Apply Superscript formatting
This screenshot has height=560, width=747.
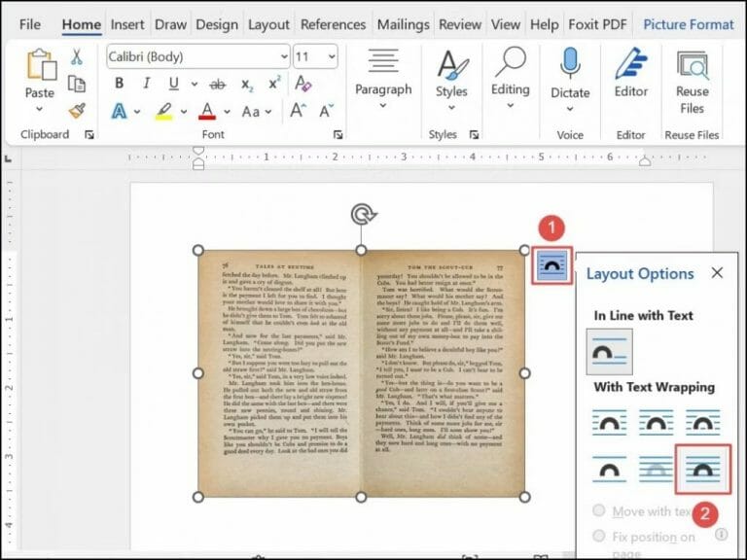point(274,83)
